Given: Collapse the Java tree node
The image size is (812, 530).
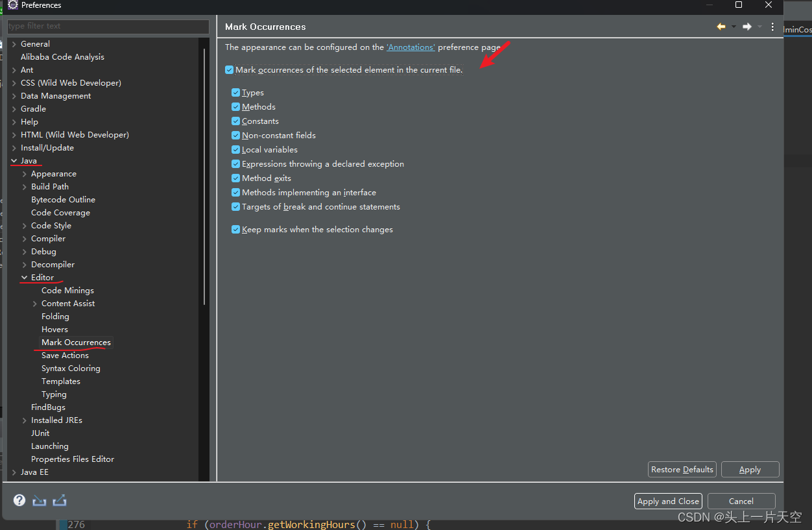Looking at the screenshot, I should point(14,161).
